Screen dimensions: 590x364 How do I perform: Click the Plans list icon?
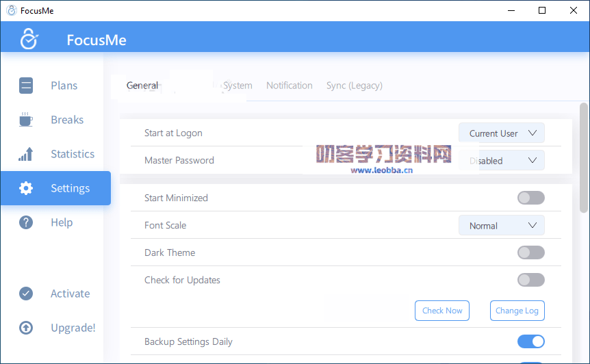[26, 86]
